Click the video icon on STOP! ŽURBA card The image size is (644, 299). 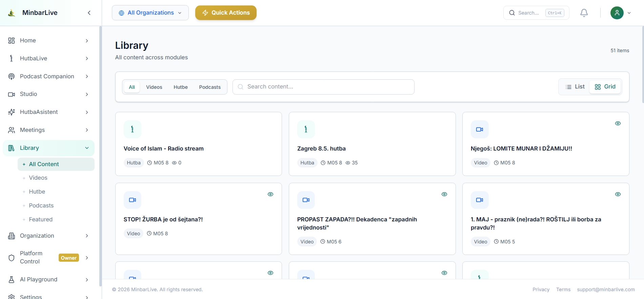point(133,200)
